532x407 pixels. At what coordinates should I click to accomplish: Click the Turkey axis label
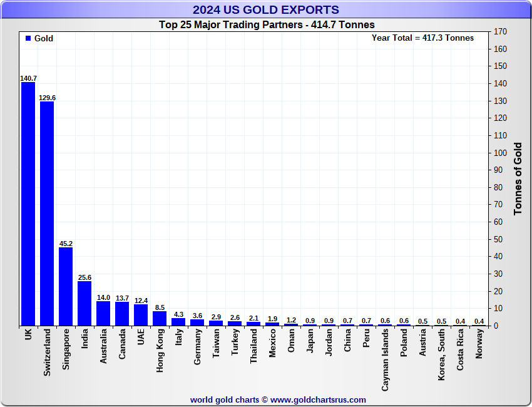coord(235,342)
